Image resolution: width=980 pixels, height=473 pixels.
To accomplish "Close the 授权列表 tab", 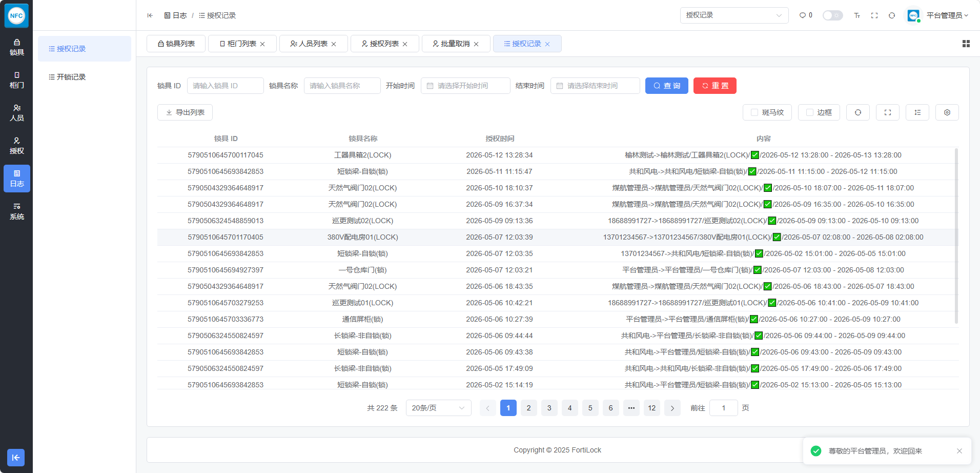I will [x=405, y=44].
